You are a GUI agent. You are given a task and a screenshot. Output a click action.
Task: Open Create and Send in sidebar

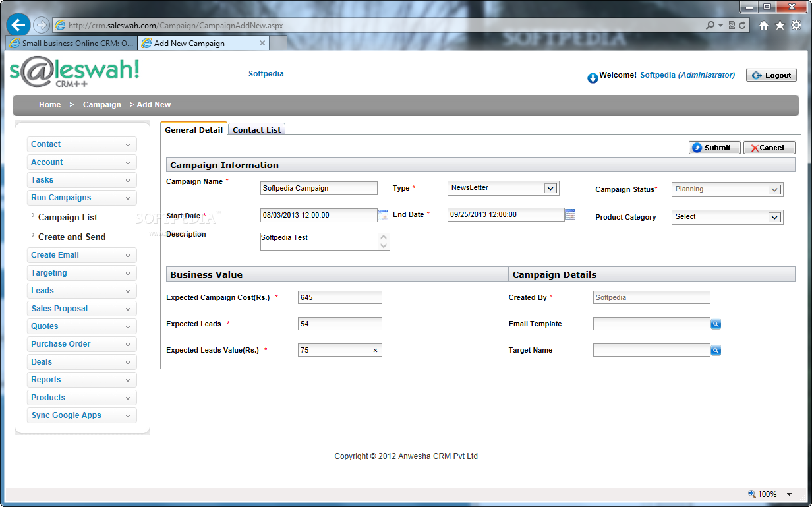click(x=72, y=237)
